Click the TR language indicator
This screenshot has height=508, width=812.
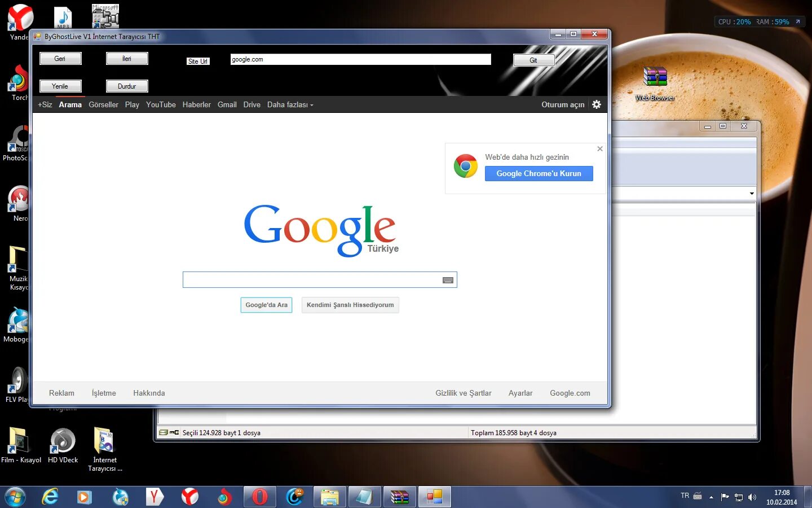685,496
